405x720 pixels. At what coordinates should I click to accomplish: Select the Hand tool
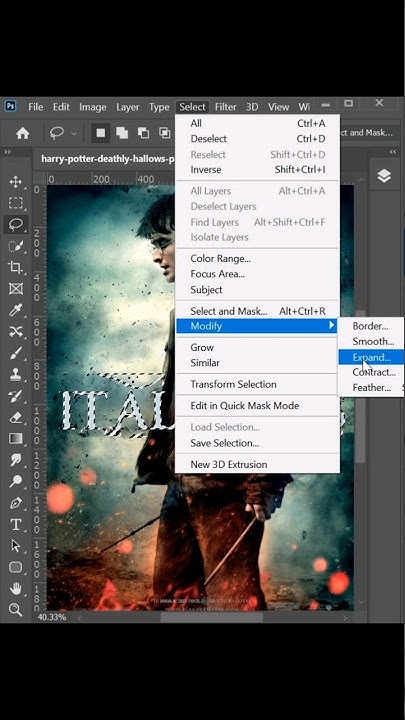(16, 588)
